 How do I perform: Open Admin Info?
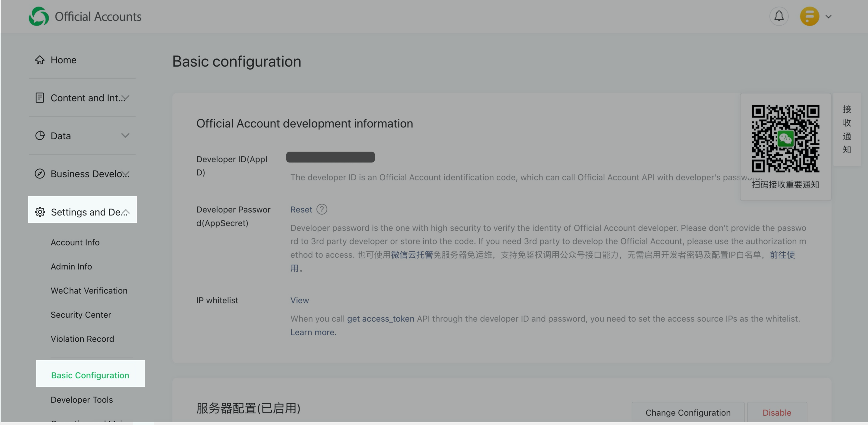(x=71, y=266)
